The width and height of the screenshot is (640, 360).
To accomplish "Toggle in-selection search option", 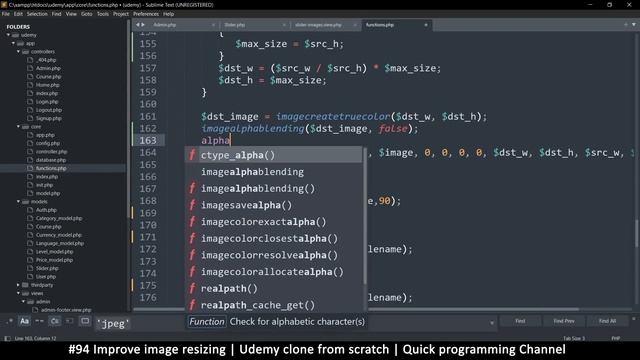I will [70, 322].
